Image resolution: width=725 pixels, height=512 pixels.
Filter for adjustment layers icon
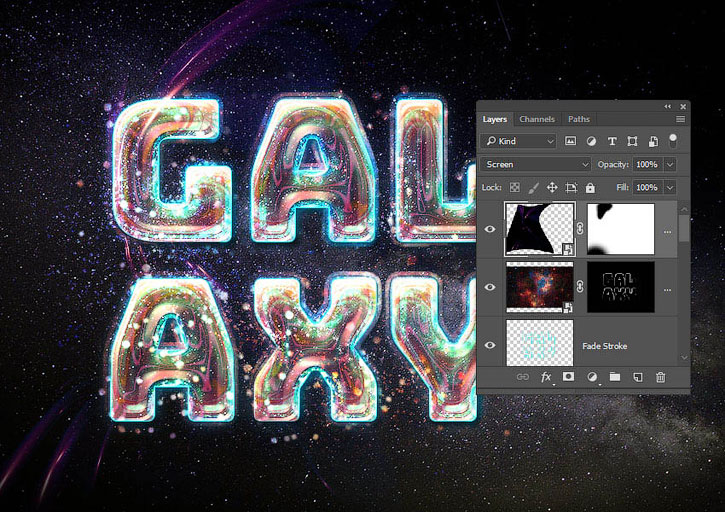coord(591,141)
